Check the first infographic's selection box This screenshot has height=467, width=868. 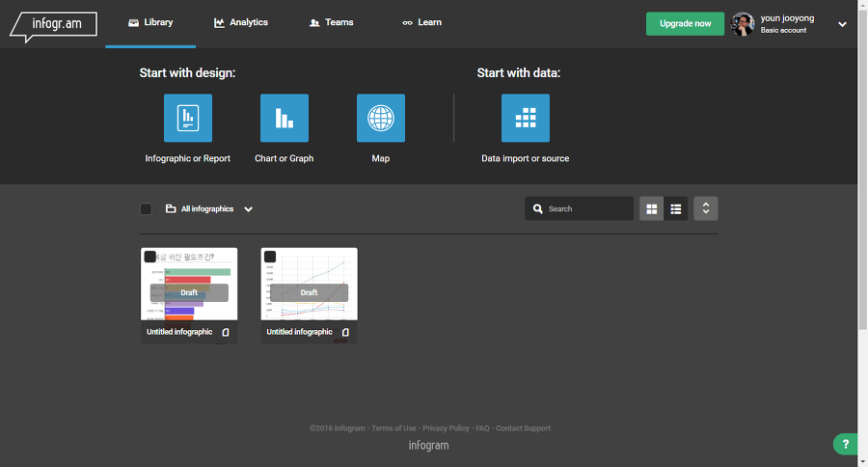tap(150, 257)
